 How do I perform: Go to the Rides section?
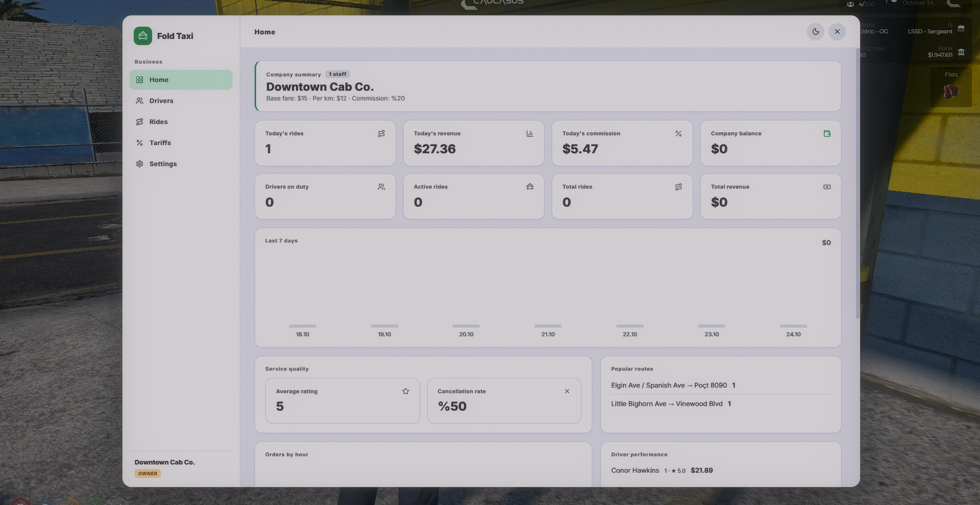[181, 122]
